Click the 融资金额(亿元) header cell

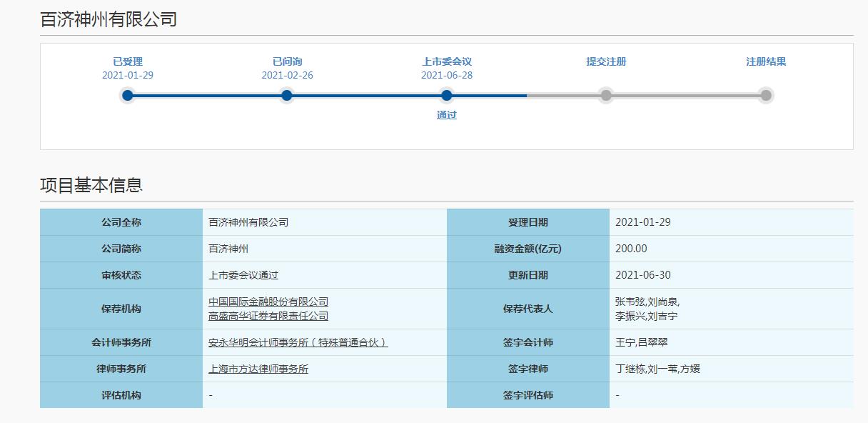(528, 249)
